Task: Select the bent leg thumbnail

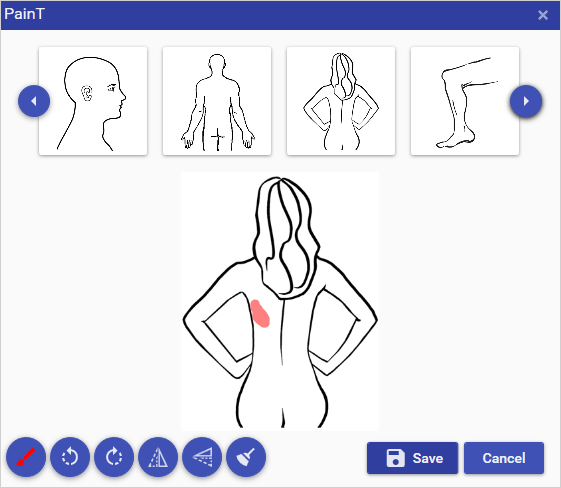Action: click(x=465, y=101)
